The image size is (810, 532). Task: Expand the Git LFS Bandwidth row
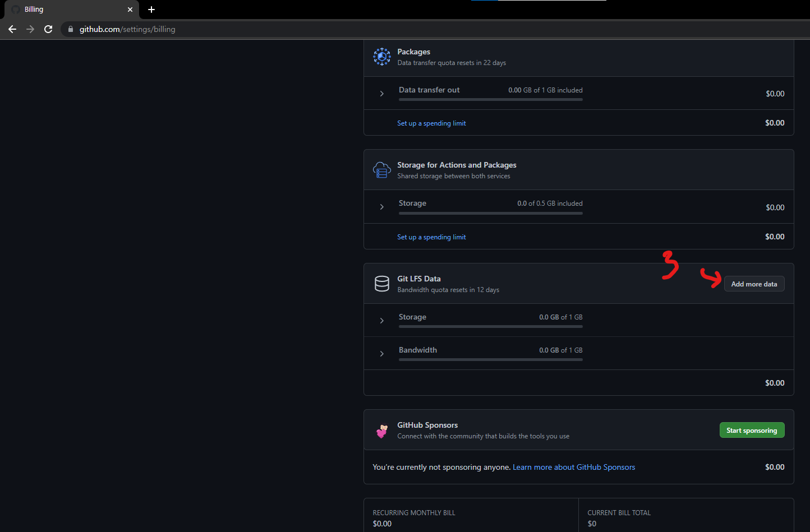pyautogui.click(x=382, y=354)
